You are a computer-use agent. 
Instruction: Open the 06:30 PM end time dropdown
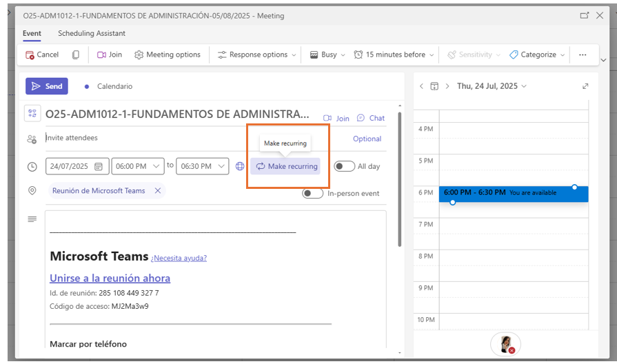click(202, 166)
